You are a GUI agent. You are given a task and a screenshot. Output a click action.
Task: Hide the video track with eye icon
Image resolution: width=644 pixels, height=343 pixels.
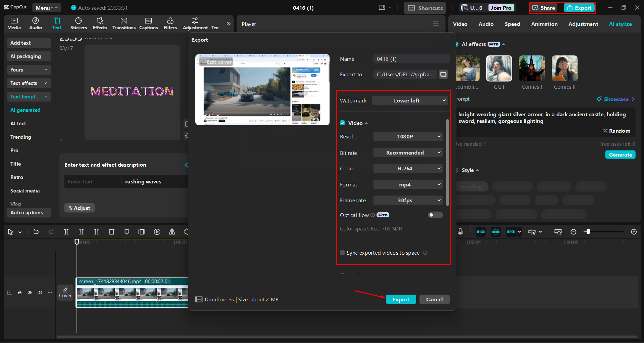30,293
